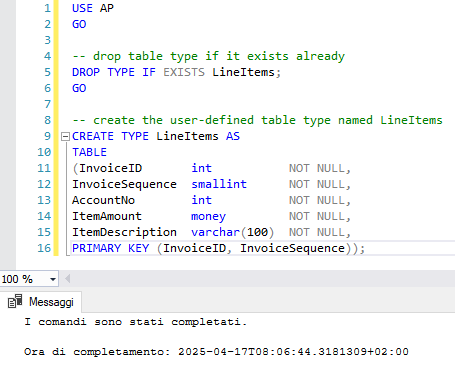Click on 'USE' keyword in line 1
This screenshot has width=455, height=369.
[x=82, y=8]
